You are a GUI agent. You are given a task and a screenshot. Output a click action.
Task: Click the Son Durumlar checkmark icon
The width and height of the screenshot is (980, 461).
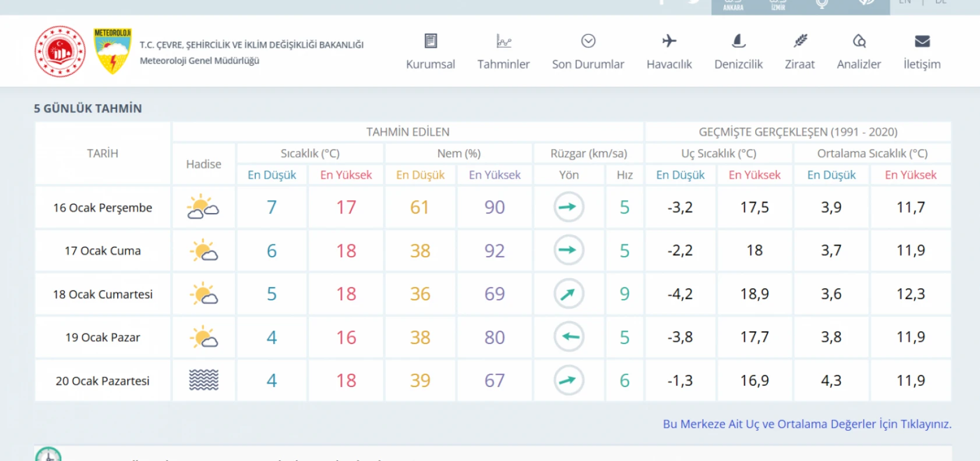588,41
